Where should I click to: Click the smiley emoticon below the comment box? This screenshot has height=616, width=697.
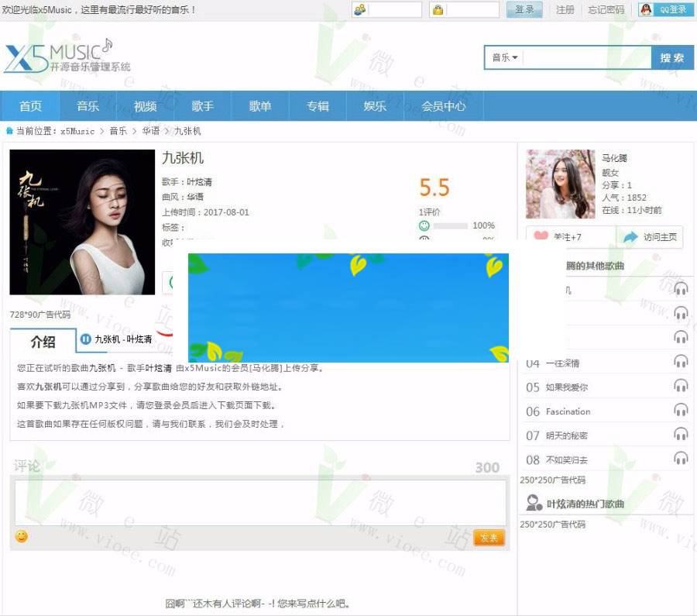point(21,535)
